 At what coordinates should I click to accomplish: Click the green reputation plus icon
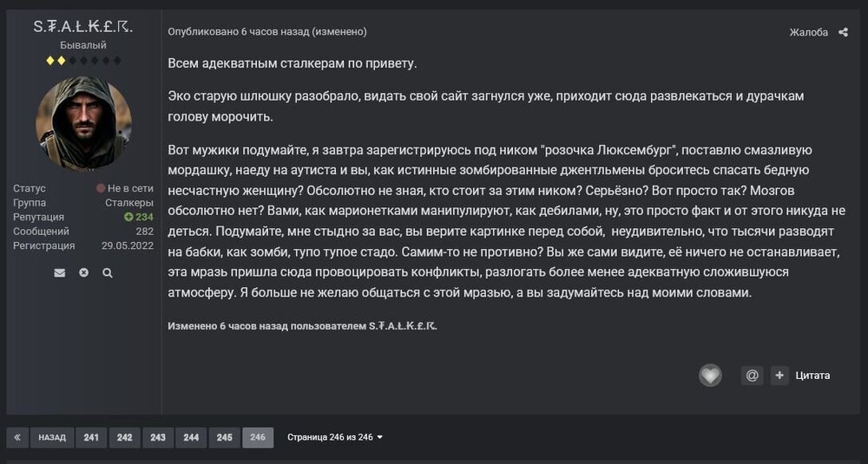(x=128, y=217)
